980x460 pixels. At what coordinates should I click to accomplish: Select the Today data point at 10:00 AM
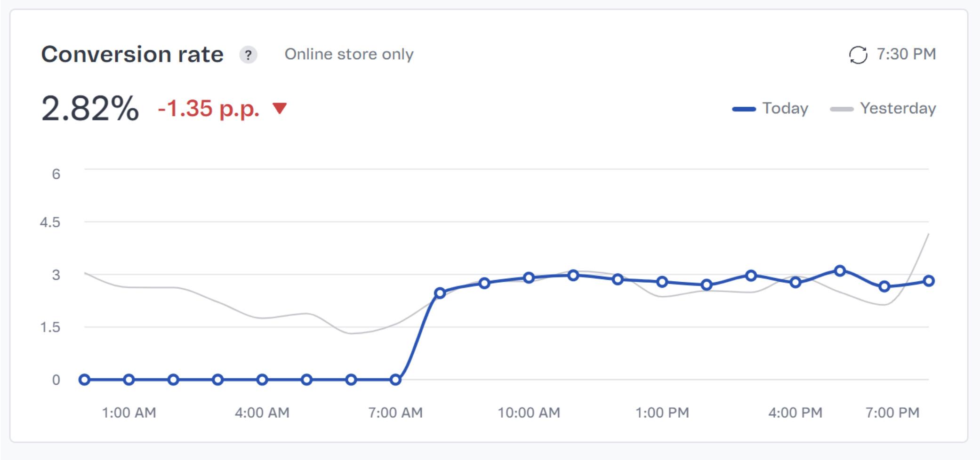[529, 278]
